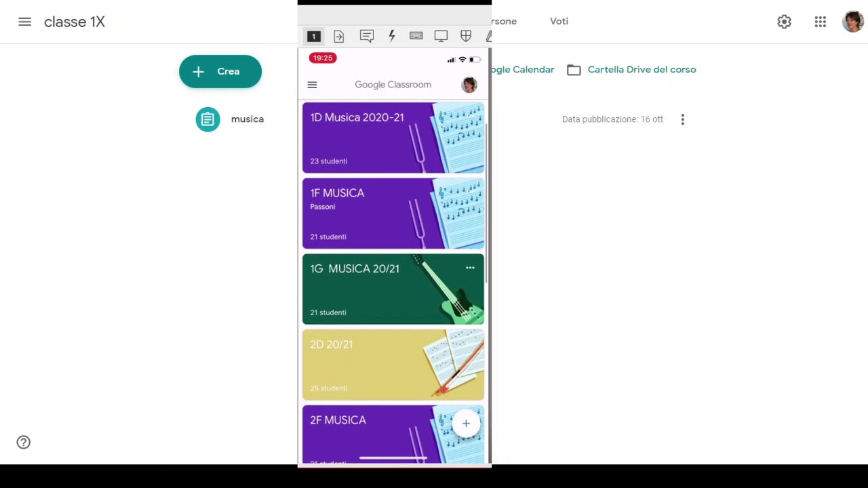This screenshot has height=488, width=868.
Task: Click the lightning bolt toolbar icon
Action: tap(392, 37)
